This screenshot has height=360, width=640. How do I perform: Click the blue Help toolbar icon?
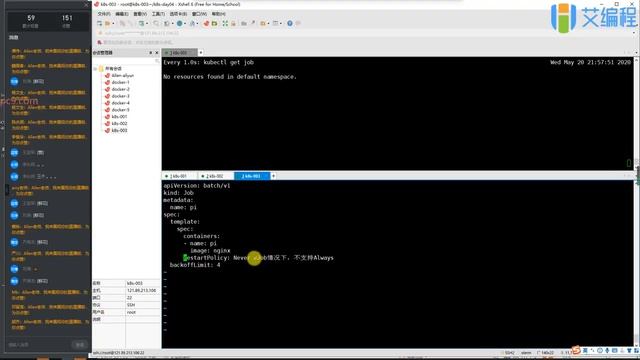(290, 23)
